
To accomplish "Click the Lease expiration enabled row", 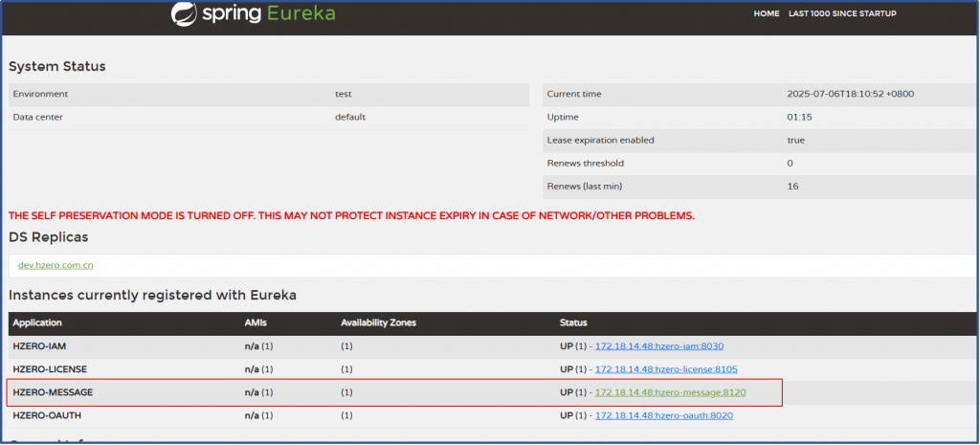I will 600,140.
